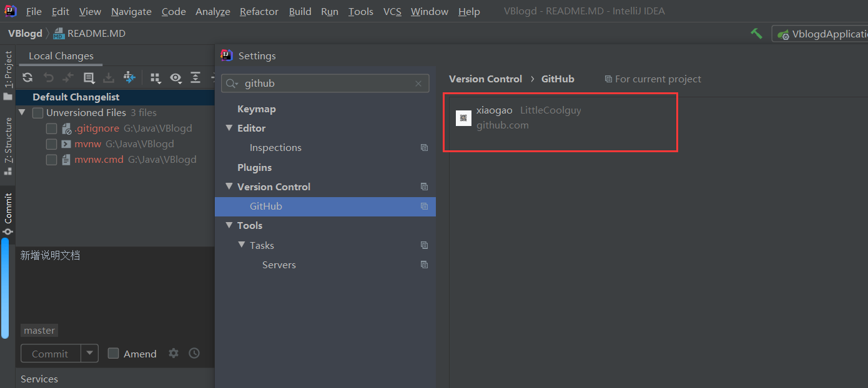Open the Navigate menu
868x388 pixels.
131,12
